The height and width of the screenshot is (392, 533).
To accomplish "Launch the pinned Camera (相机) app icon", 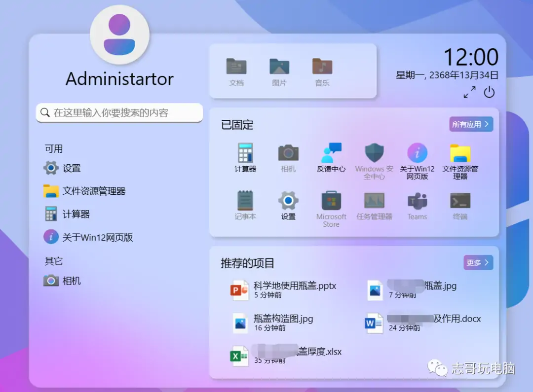I will pos(288,154).
